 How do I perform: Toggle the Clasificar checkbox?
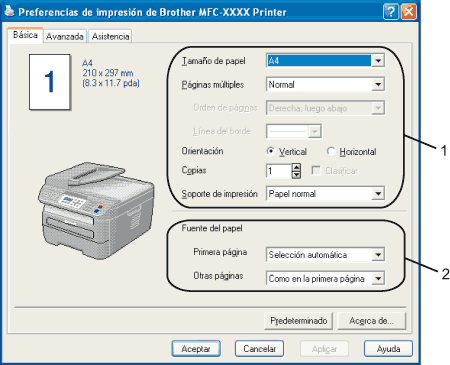(316, 171)
